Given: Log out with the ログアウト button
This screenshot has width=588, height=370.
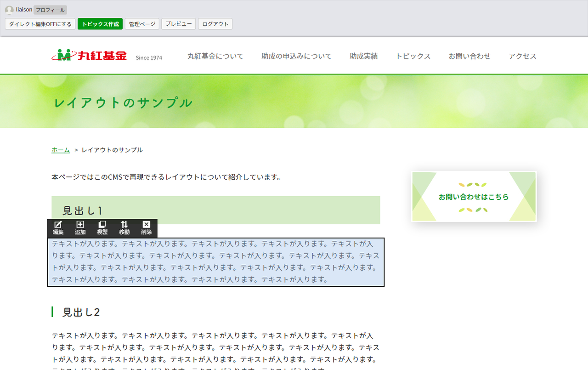Looking at the screenshot, I should point(215,24).
